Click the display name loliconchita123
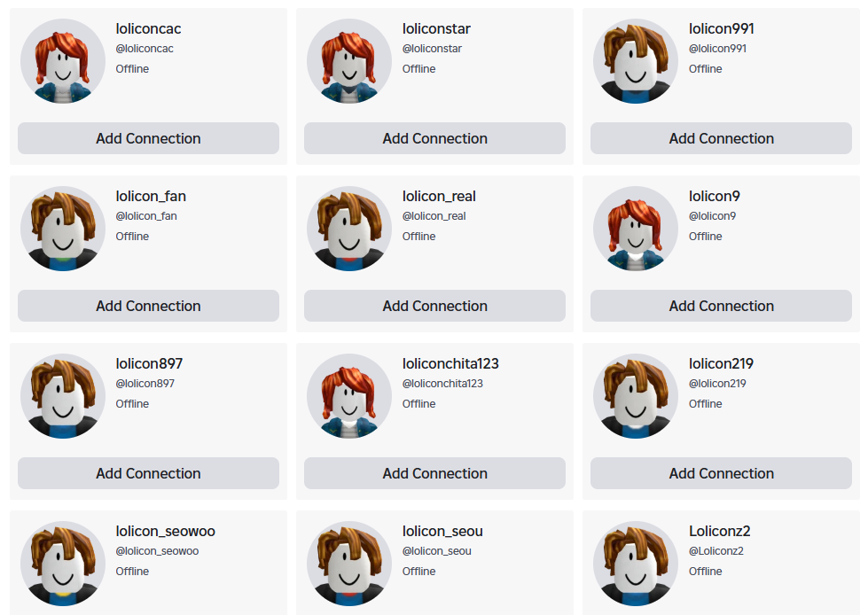The width and height of the screenshot is (868, 615). click(450, 364)
